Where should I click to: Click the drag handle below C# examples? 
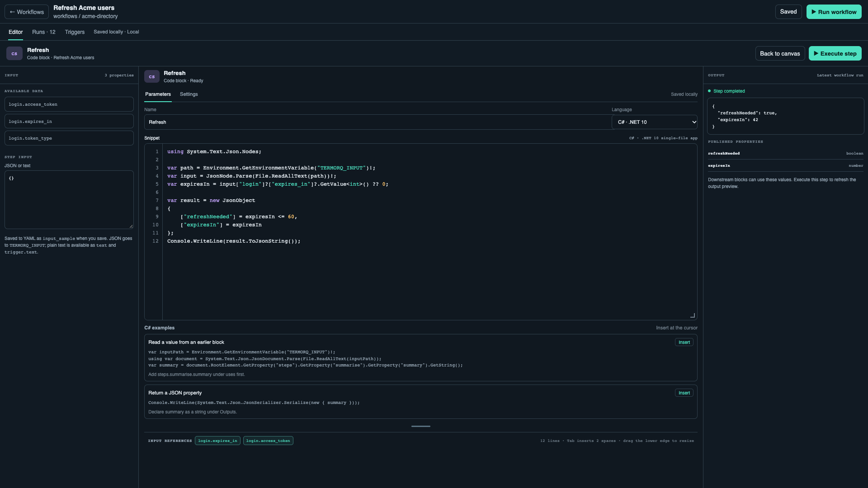coord(421,426)
